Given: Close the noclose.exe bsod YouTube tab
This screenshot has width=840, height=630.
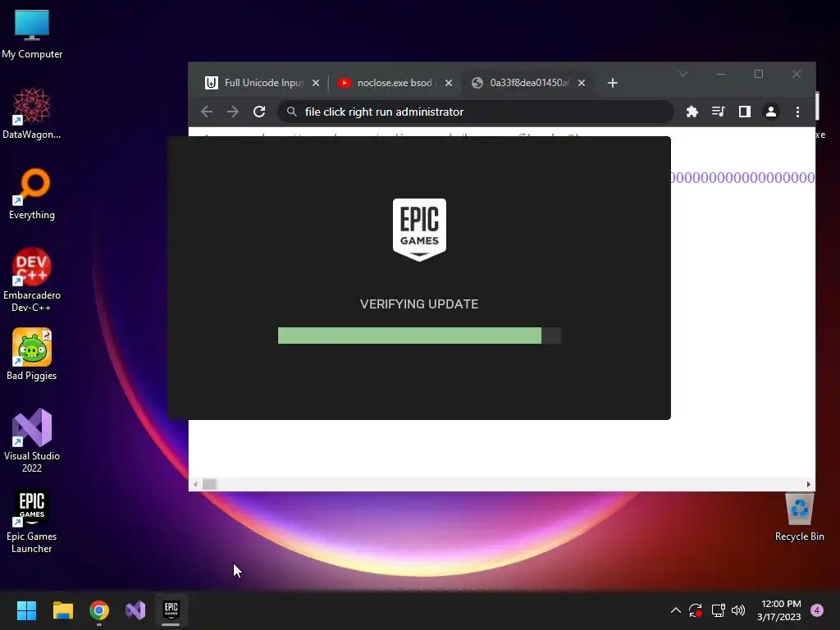Looking at the screenshot, I should [x=449, y=83].
